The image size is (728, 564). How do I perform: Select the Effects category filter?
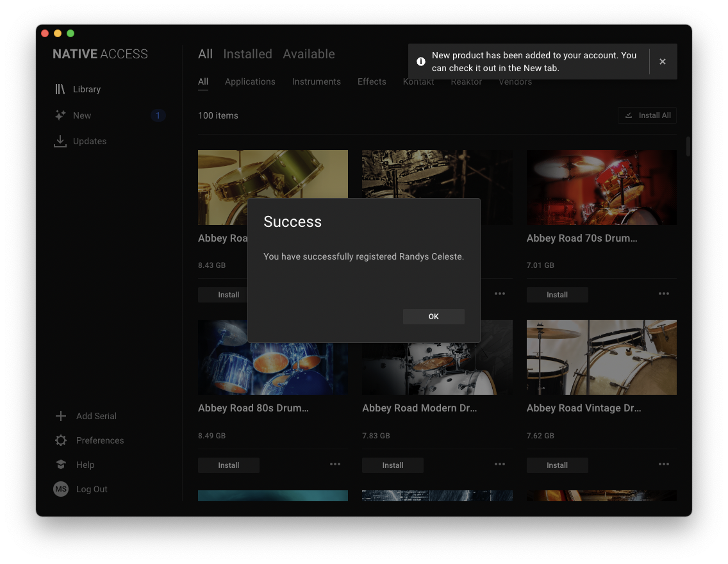(x=372, y=81)
